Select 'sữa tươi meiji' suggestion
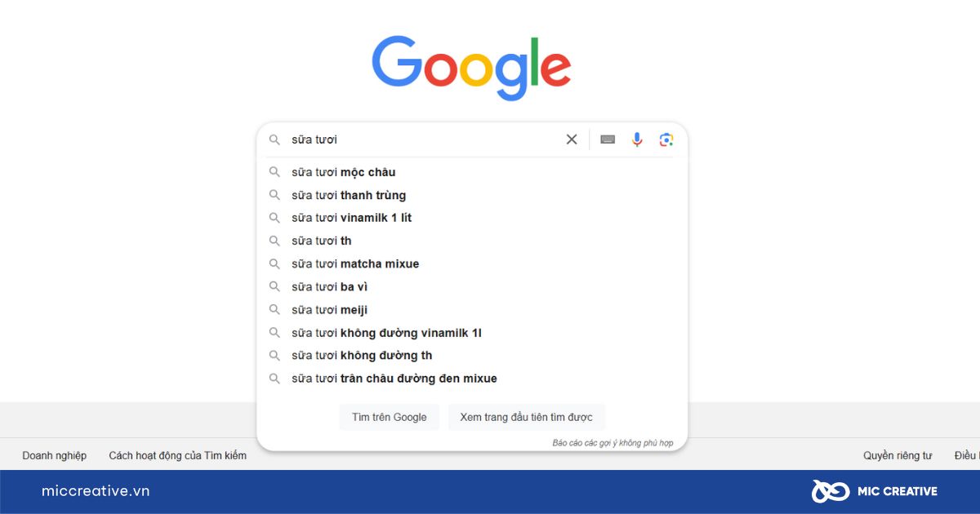The image size is (980, 514). click(472, 310)
